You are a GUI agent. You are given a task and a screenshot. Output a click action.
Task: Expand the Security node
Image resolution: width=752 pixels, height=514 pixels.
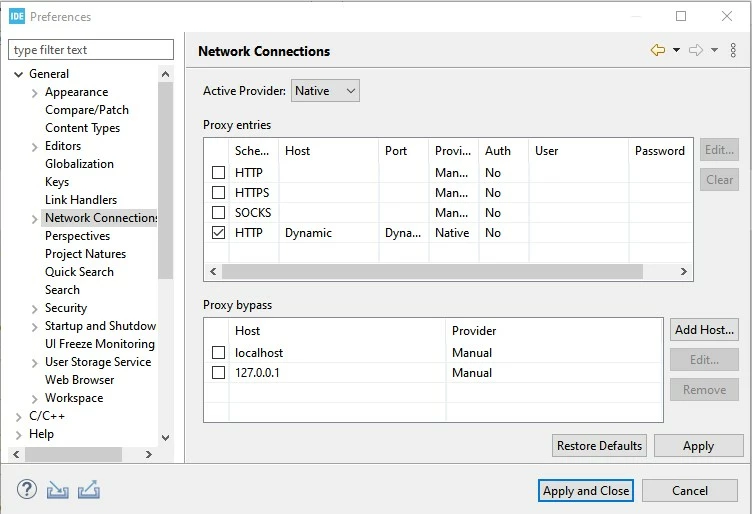pos(35,309)
